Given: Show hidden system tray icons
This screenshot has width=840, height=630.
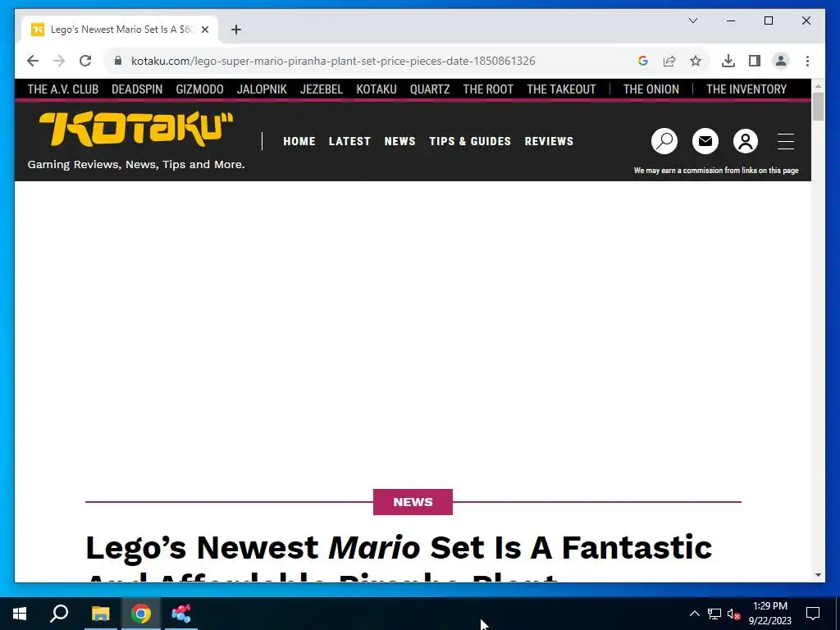Looking at the screenshot, I should [x=694, y=614].
